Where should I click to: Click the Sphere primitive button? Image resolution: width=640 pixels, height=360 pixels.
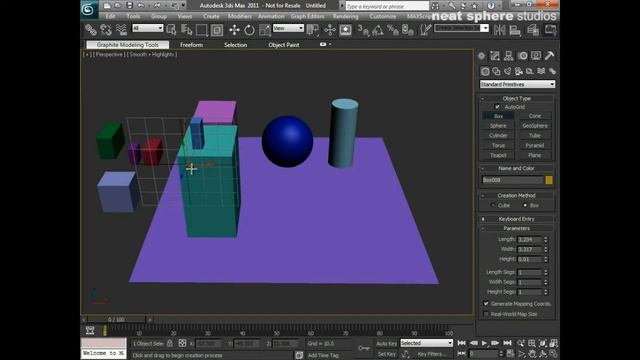pyautogui.click(x=498, y=126)
